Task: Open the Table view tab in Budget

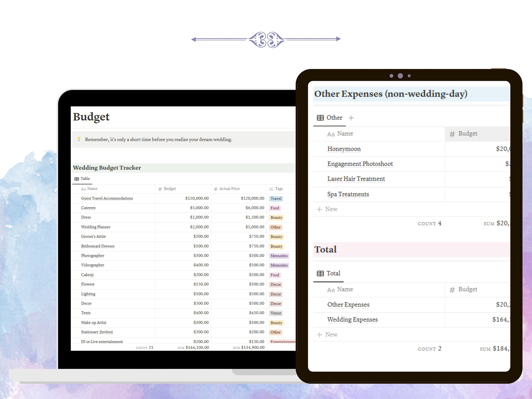Action: click(x=82, y=179)
